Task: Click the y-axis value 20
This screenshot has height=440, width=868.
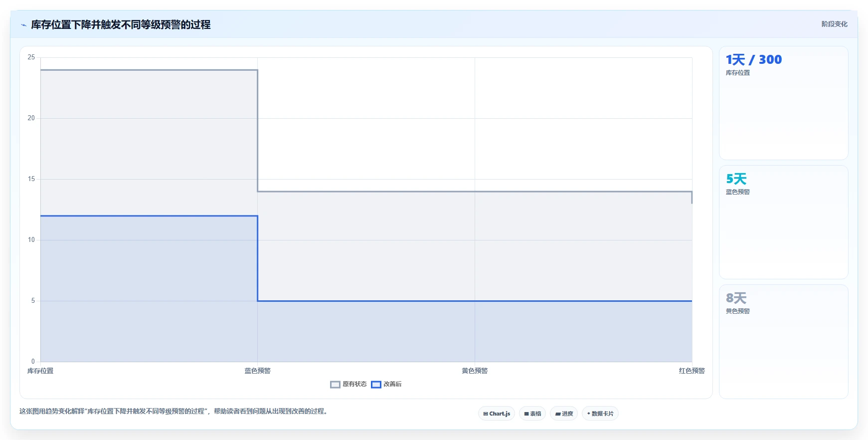Action: point(31,118)
